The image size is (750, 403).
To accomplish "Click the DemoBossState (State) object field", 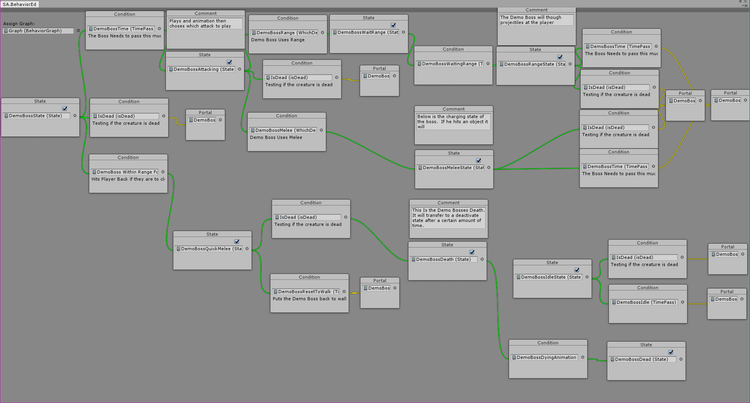I will click(37, 116).
